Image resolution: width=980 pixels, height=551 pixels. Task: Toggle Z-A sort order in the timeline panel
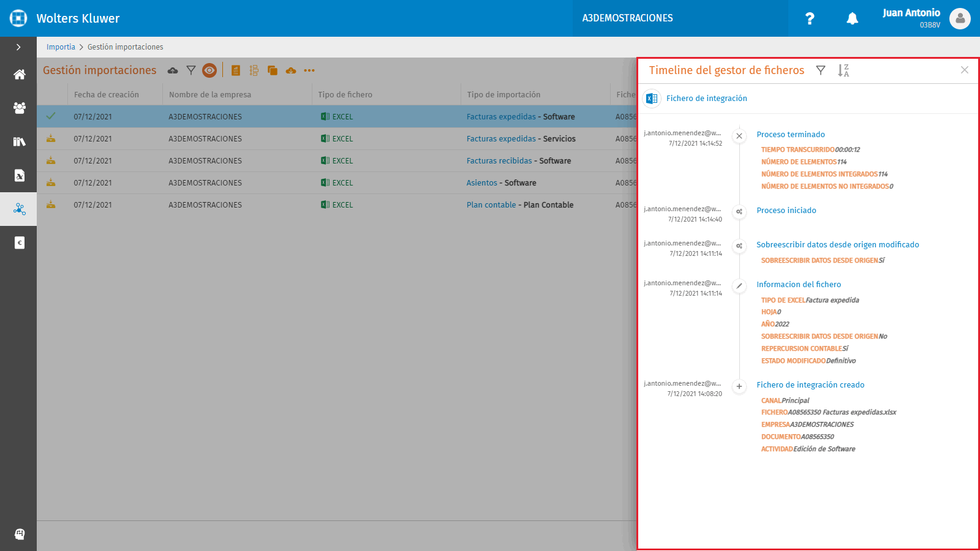tap(843, 70)
